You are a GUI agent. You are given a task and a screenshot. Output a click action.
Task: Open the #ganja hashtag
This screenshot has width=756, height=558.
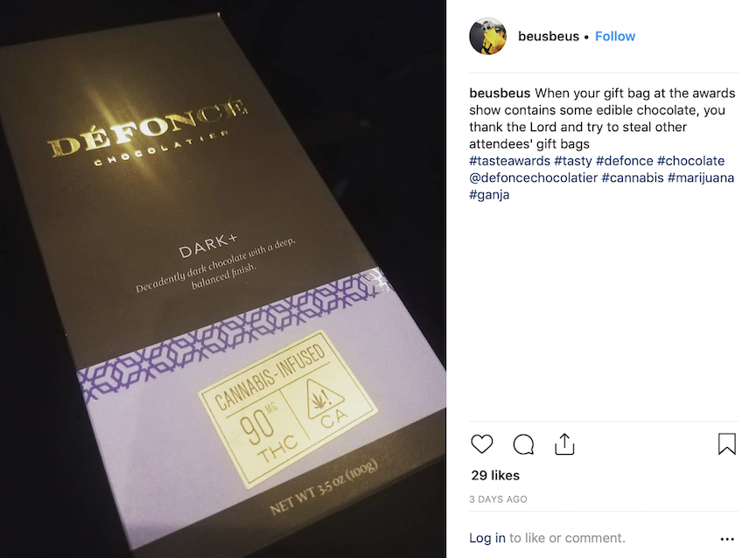pyautogui.click(x=489, y=195)
